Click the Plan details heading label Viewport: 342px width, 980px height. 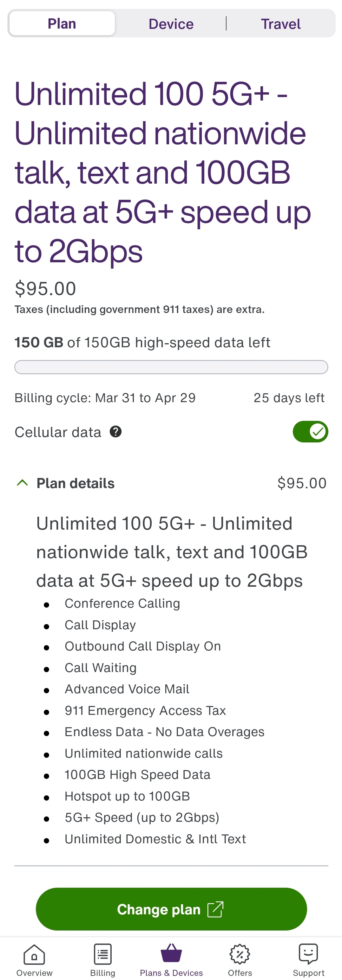point(75,483)
